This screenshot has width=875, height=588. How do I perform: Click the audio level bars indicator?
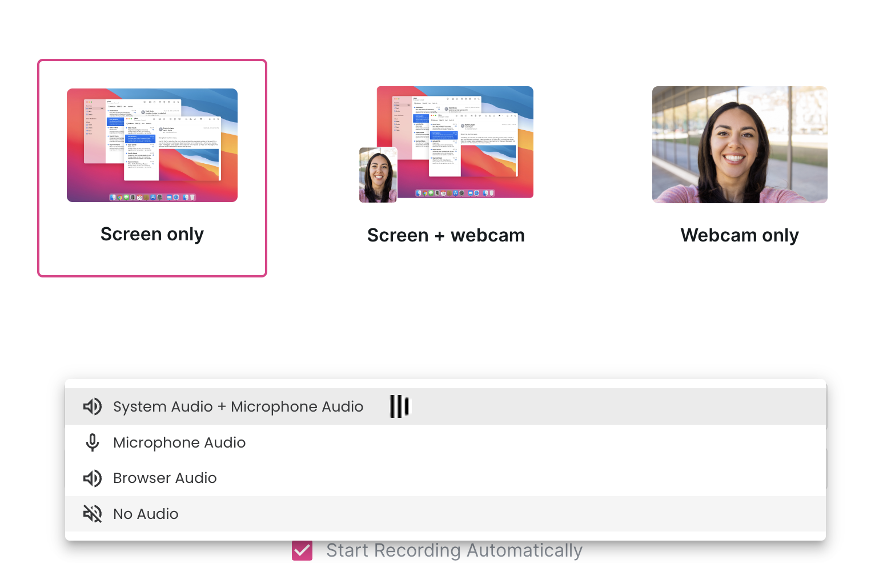tap(399, 406)
